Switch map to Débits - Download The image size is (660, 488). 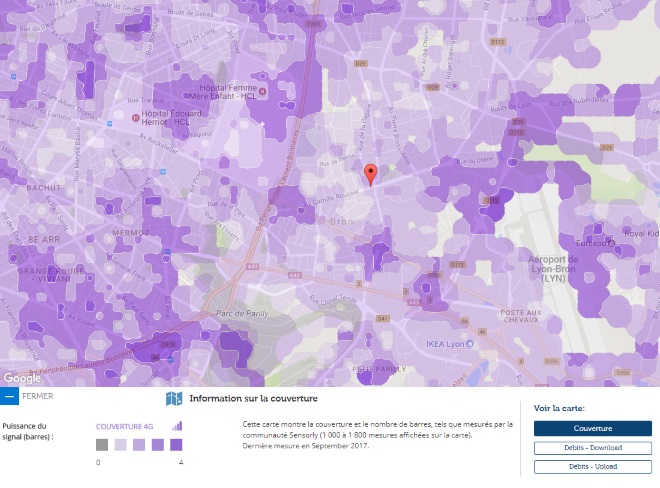[x=592, y=447]
